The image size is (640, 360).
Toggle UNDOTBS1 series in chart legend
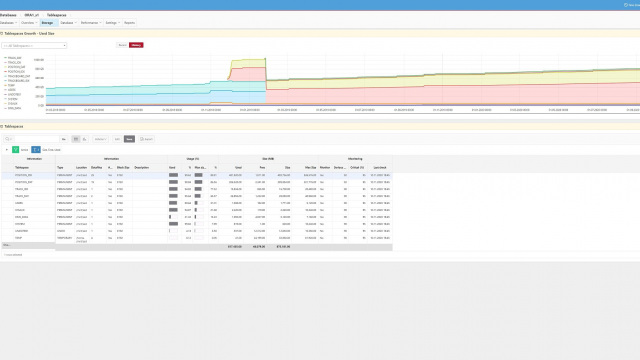13,94
